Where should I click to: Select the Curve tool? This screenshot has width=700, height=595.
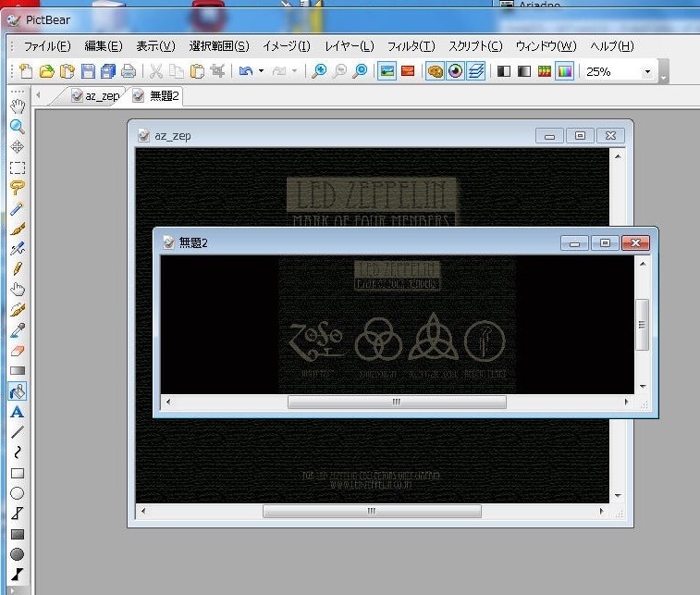click(18, 452)
